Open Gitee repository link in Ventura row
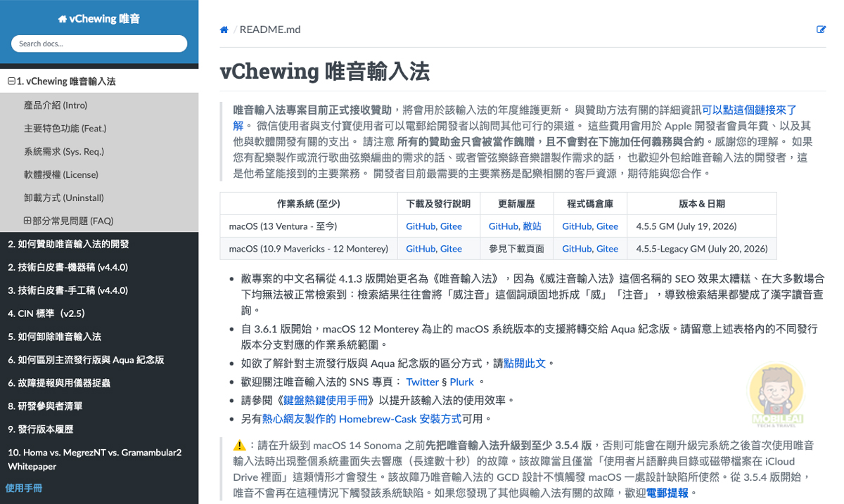This screenshot has height=504, width=844. coord(607,226)
